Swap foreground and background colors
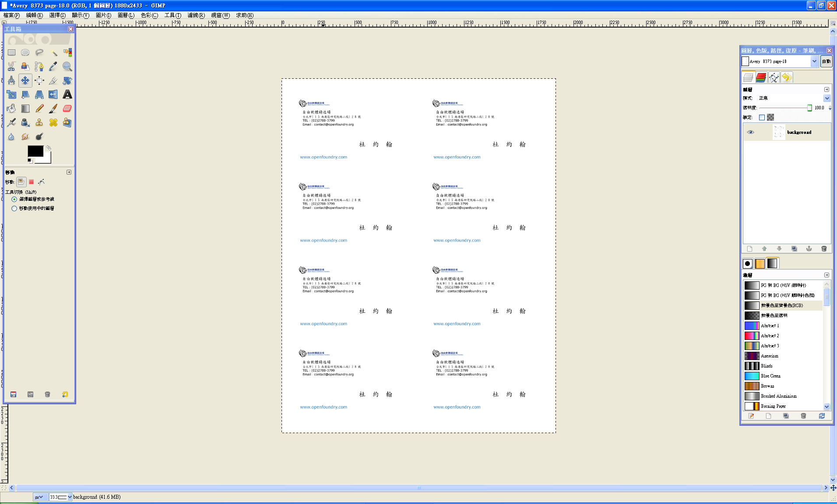 pos(49,148)
